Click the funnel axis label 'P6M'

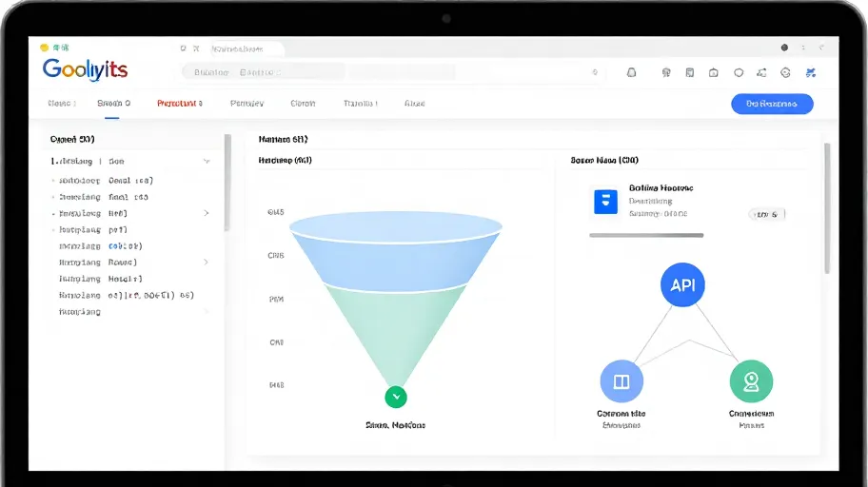(276, 300)
